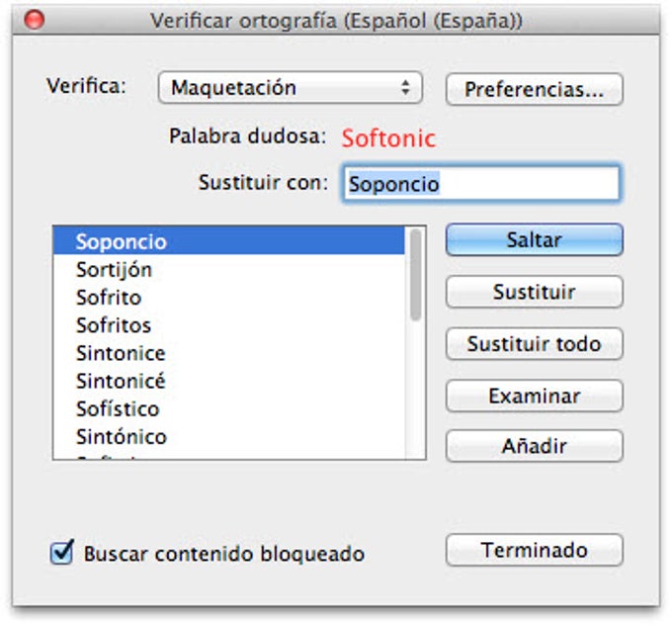
Task: Pick the Sintonice suggestion without accent
Action: pos(229,353)
